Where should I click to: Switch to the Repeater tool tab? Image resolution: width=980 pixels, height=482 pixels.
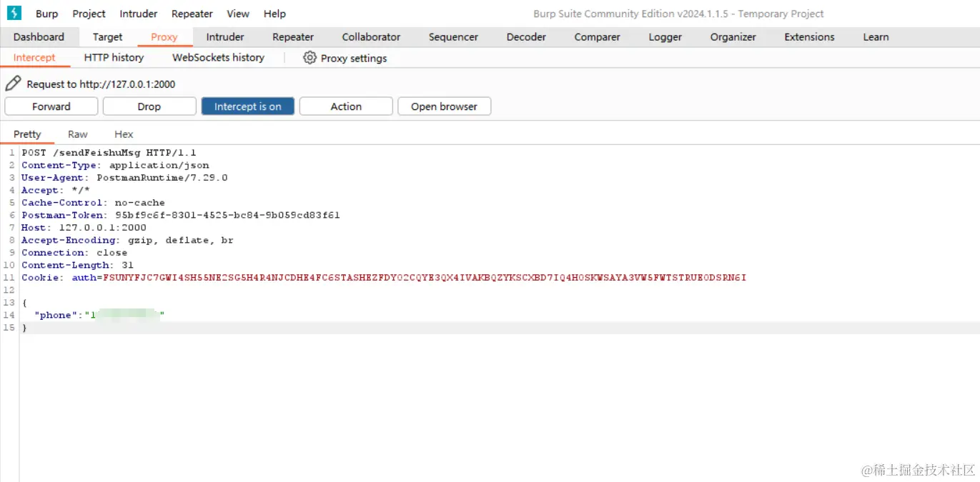293,37
